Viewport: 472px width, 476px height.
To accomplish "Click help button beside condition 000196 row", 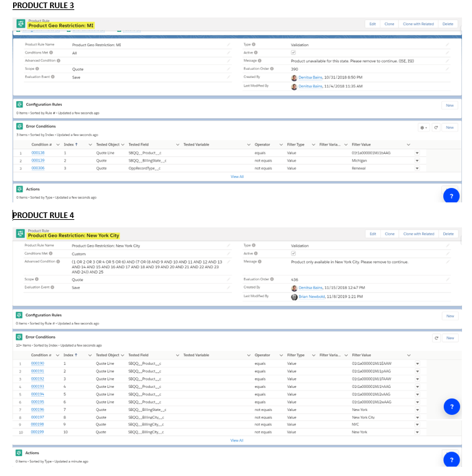I will coord(451,406).
